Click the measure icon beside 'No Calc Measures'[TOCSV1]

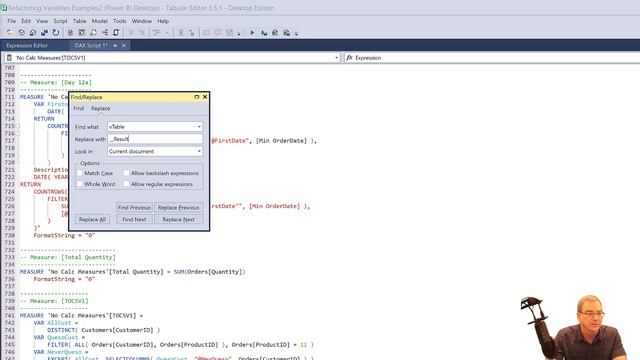9,58
